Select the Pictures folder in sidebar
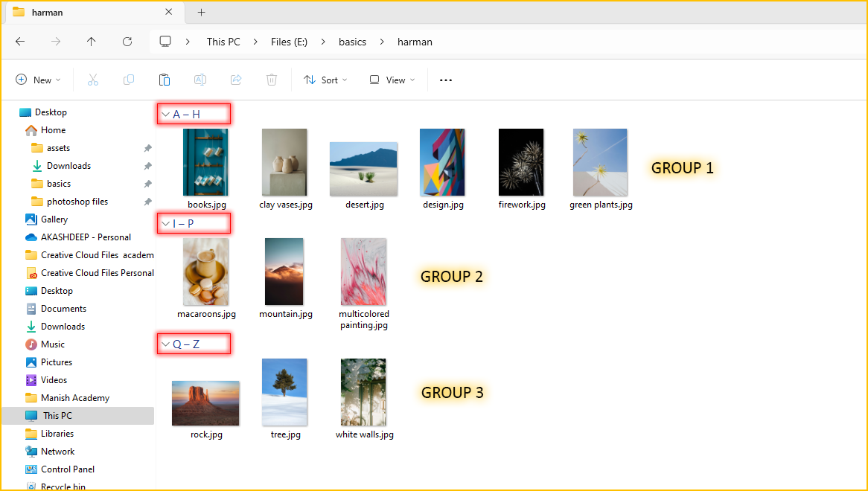Viewport: 868px width, 491px height. pos(57,362)
